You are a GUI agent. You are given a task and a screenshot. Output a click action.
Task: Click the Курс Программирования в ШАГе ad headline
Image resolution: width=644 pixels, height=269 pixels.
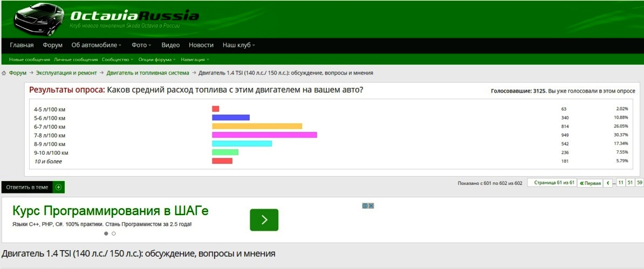pyautogui.click(x=111, y=211)
